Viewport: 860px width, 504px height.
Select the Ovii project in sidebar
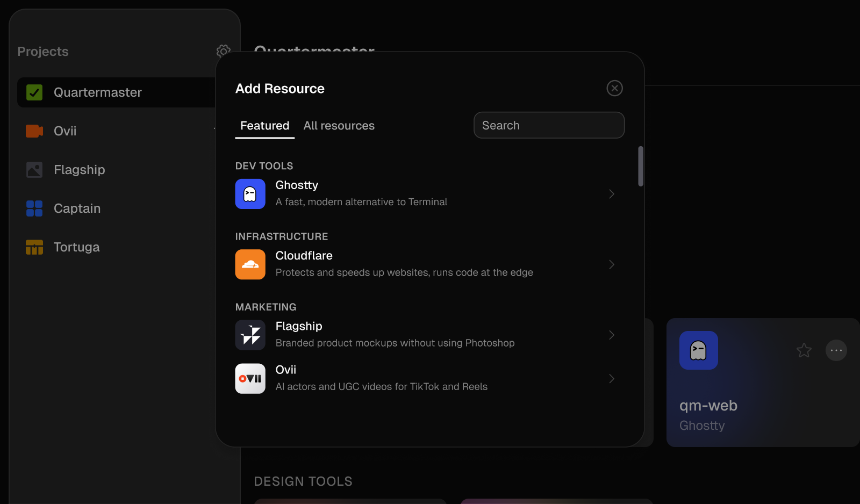pyautogui.click(x=117, y=131)
